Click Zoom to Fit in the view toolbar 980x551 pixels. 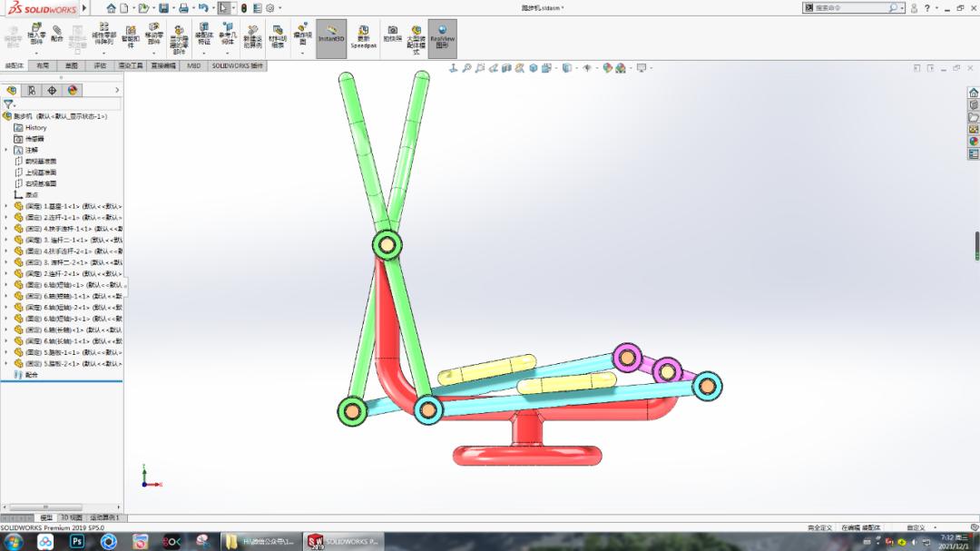pyautogui.click(x=467, y=67)
